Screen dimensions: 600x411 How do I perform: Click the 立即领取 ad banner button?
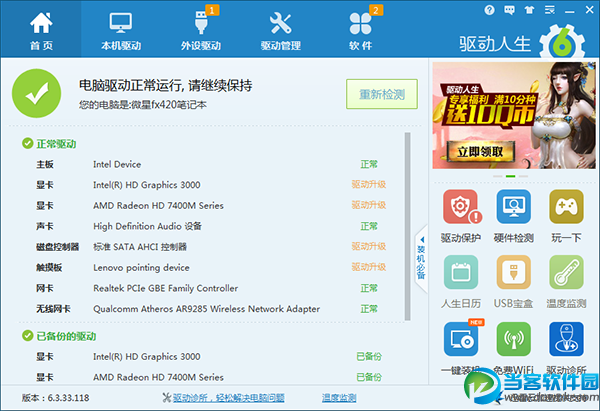pyautogui.click(x=480, y=152)
